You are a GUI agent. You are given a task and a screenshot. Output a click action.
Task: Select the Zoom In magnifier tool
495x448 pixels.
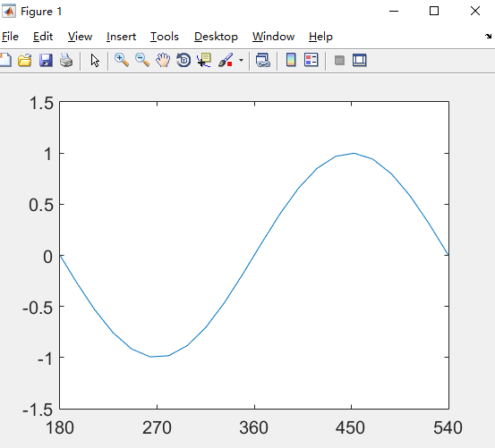pyautogui.click(x=122, y=60)
